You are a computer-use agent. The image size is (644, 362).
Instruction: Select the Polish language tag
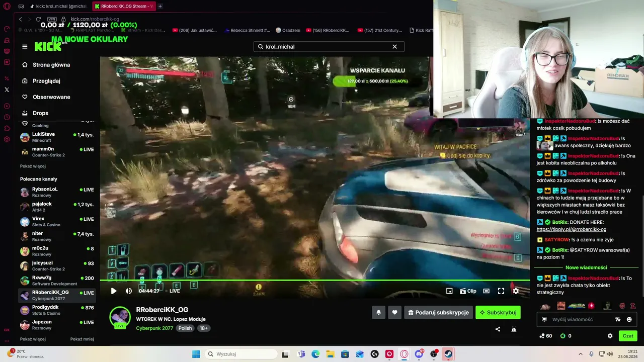coord(185,328)
